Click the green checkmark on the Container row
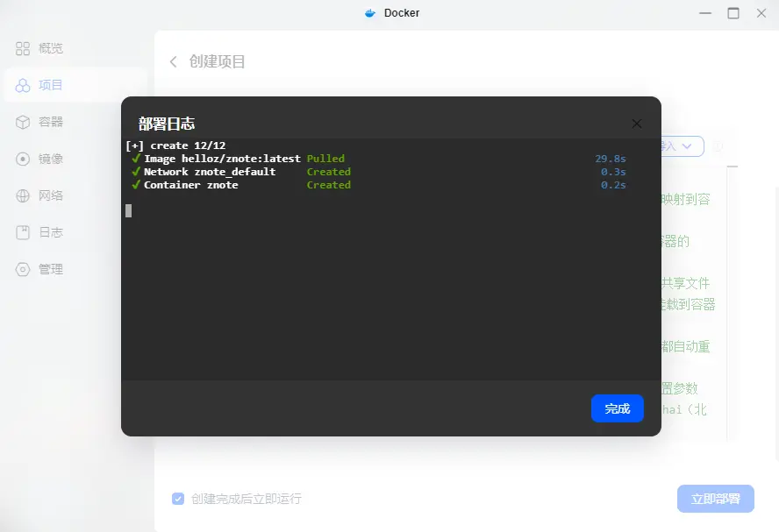Screen dimensions: 779x532 (136, 185)
